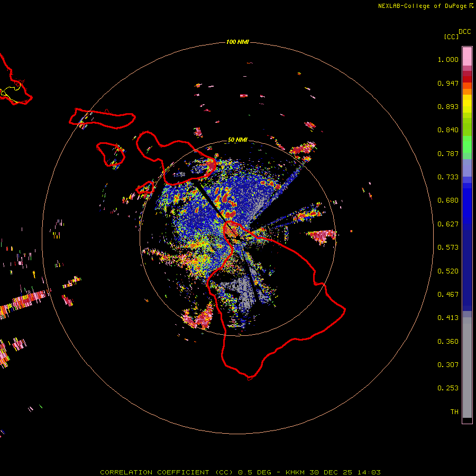Click the 0.733 scale value
The height and width of the screenshot is (476, 476).
pyautogui.click(x=448, y=177)
